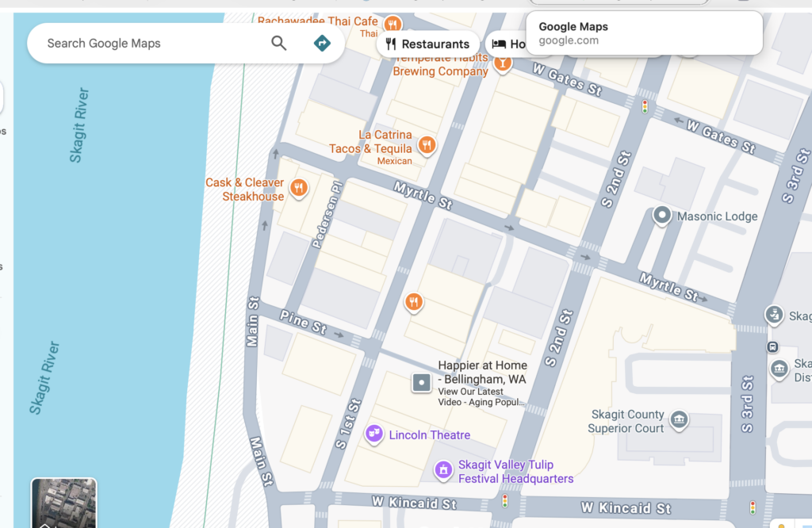Switch to satellite view using layers thumbnail

click(x=63, y=503)
